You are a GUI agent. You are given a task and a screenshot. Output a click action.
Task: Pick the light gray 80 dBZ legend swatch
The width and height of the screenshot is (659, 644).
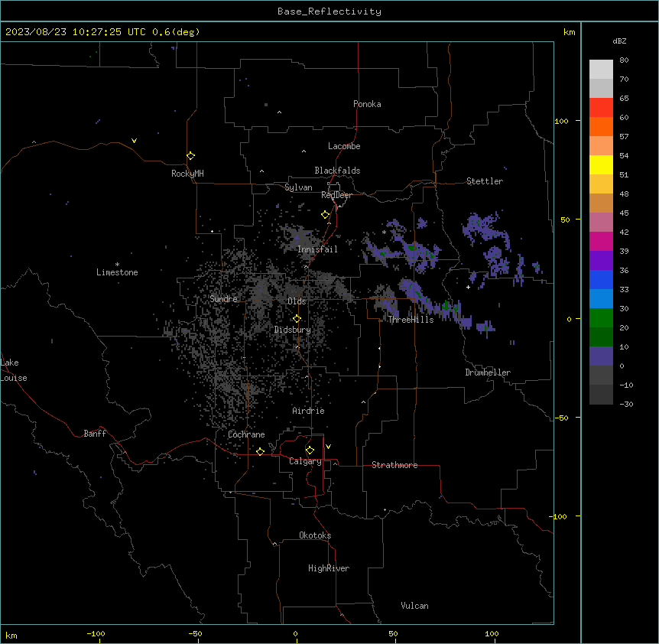pos(601,70)
